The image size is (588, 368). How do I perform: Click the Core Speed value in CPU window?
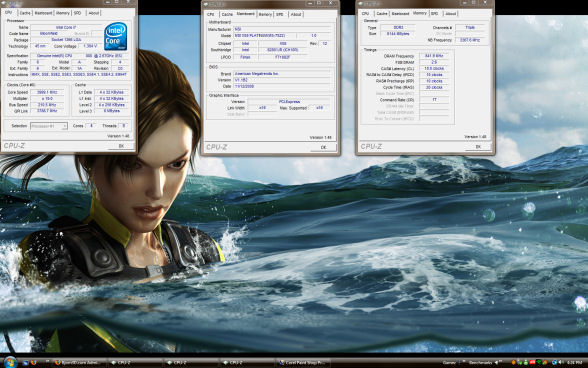pos(47,92)
